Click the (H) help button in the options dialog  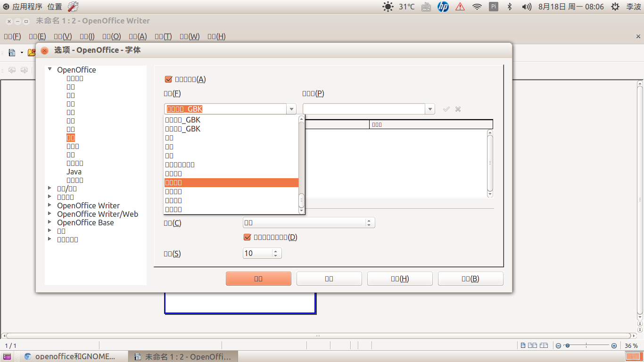click(x=400, y=279)
